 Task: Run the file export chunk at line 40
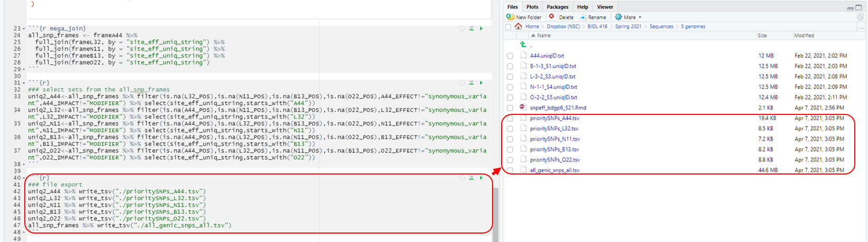481,178
